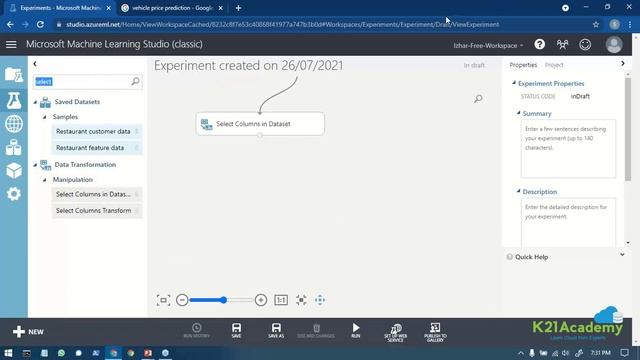Open the hamburger navigation menu

tap(11, 44)
